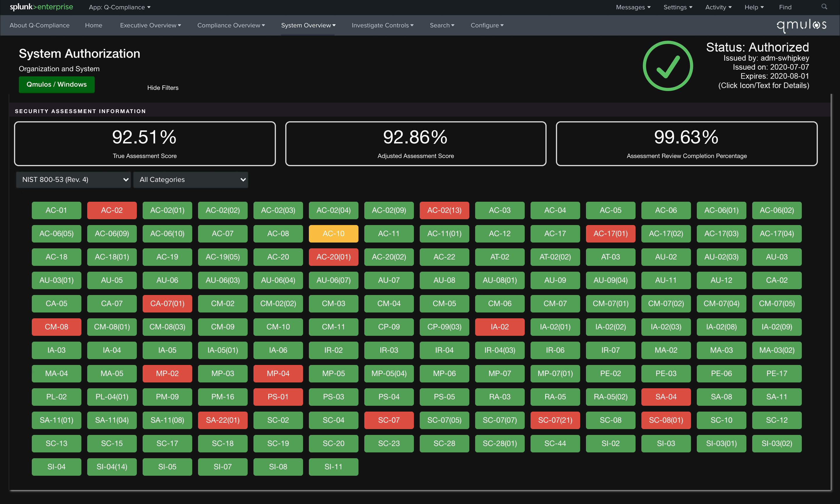The height and width of the screenshot is (504, 840).
Task: Open the App: Q-Compliance dropdown
Action: click(120, 7)
